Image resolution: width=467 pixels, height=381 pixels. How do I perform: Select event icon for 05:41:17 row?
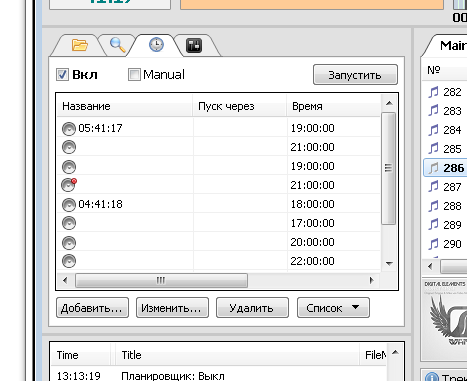point(69,129)
